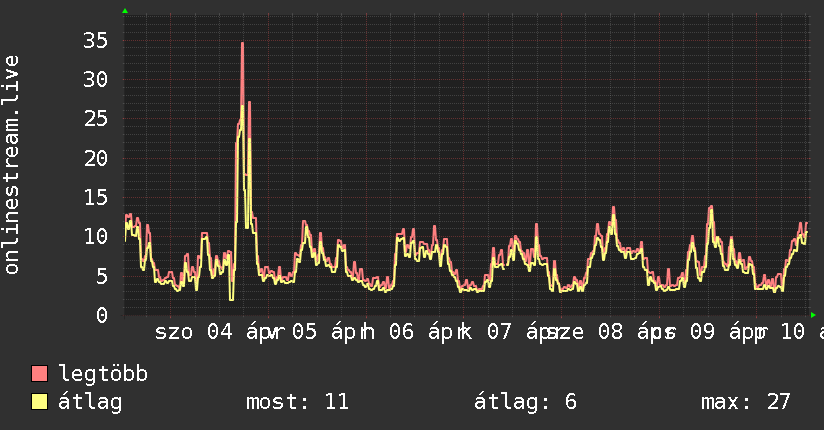Viewport: 824px width, 430px height.
Task: Click the green arrow at x-axis end
Action: tap(813, 315)
